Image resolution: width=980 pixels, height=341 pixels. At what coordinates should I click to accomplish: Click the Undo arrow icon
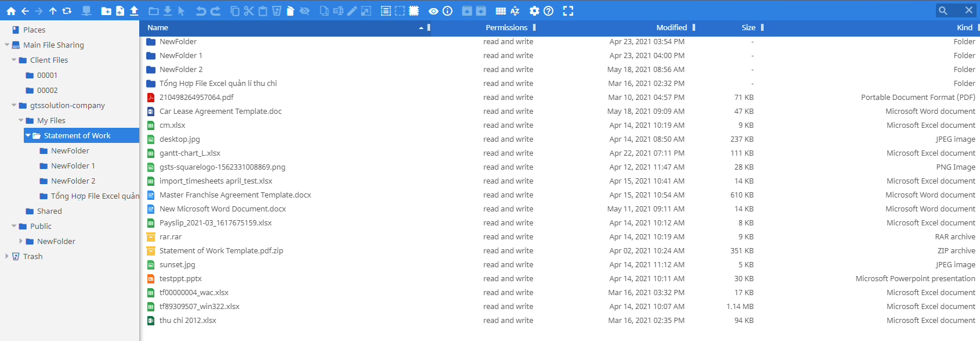[x=201, y=10]
